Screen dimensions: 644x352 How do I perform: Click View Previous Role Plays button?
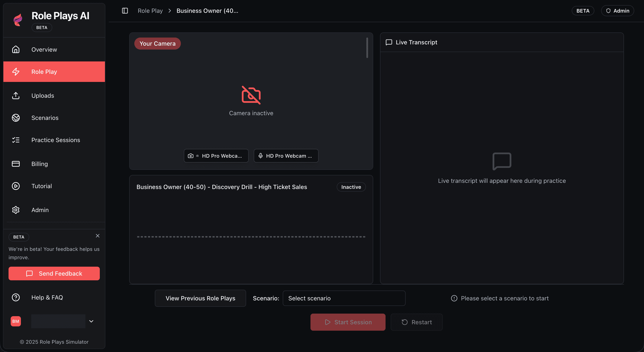coord(200,298)
